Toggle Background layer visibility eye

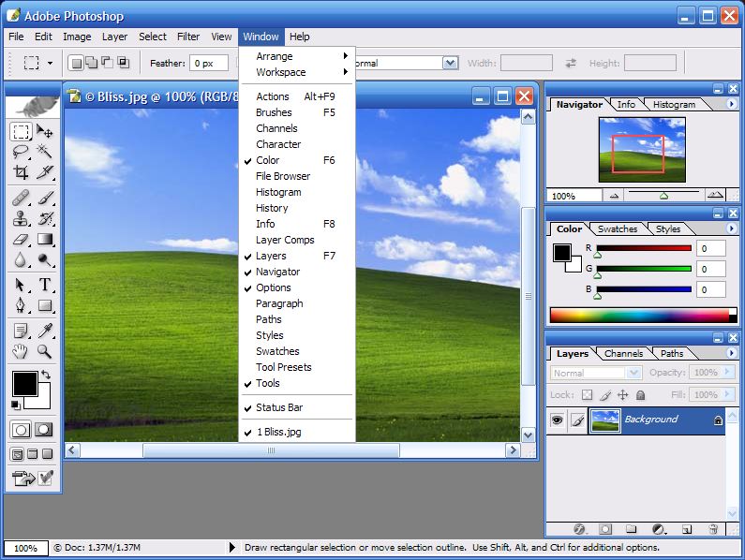557,420
